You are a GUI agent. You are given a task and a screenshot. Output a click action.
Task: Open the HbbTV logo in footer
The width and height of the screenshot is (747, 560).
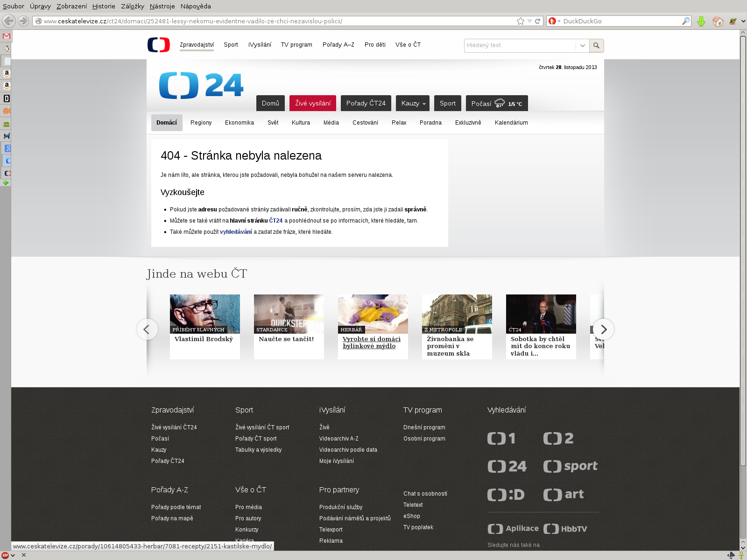pos(565,529)
